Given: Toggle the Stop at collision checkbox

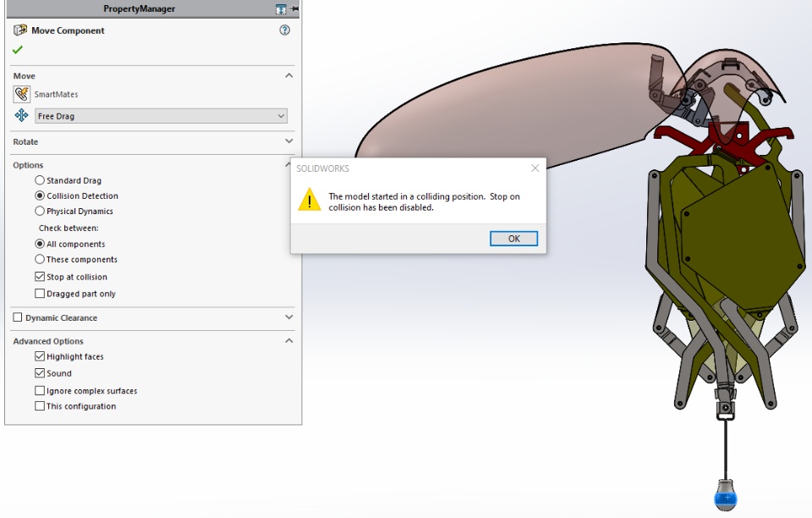Looking at the screenshot, I should click(40, 277).
